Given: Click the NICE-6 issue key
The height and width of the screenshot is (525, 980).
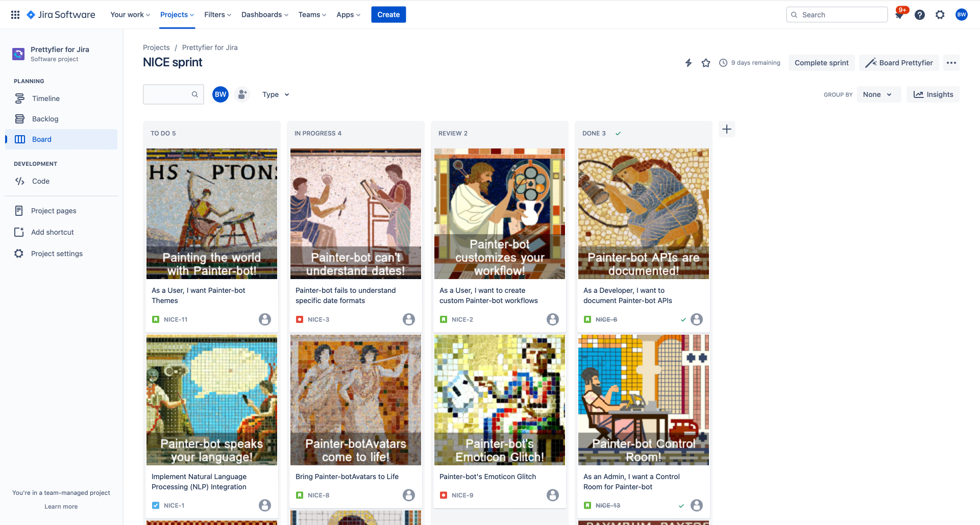Looking at the screenshot, I should pos(606,319).
